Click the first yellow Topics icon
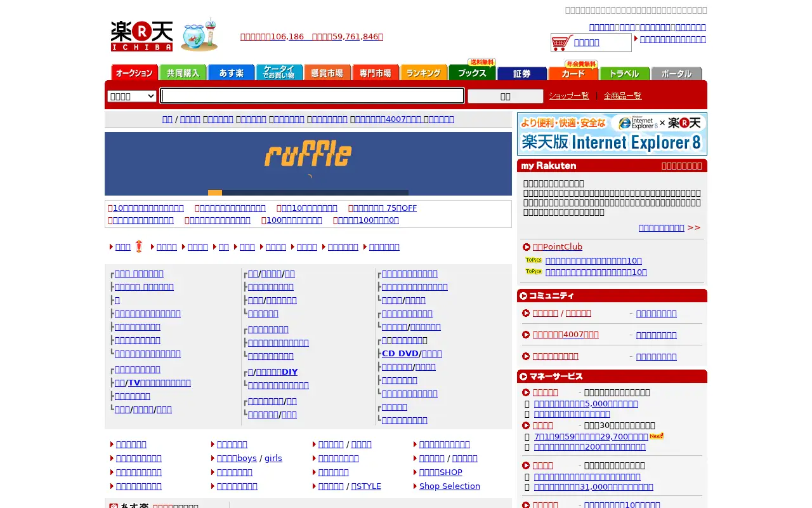 534,260
